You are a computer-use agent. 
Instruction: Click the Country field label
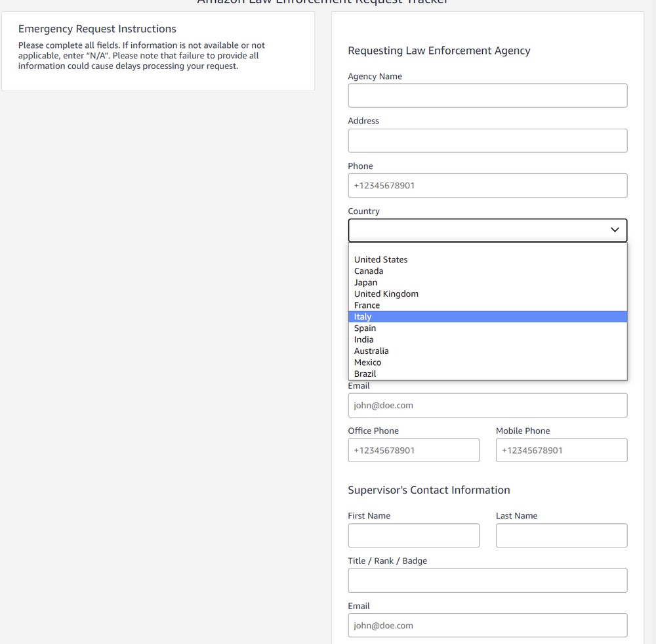coord(363,211)
